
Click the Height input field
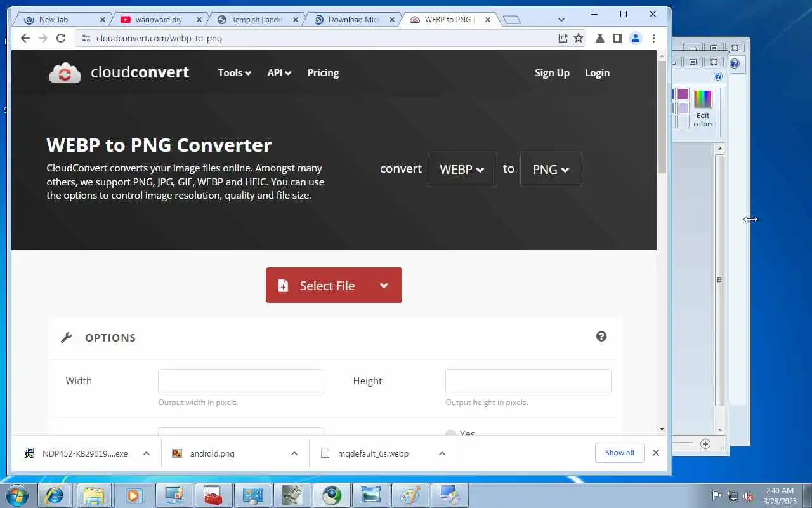528,382
